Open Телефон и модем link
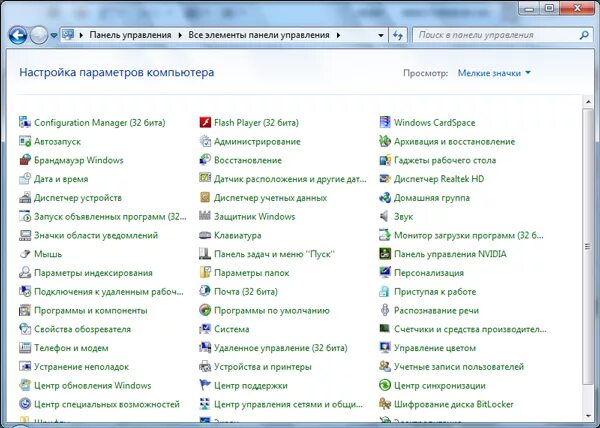The width and height of the screenshot is (600, 428). (x=71, y=348)
